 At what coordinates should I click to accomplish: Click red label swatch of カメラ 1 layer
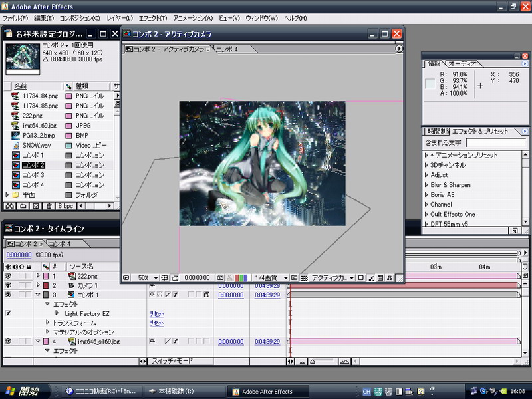point(46,285)
